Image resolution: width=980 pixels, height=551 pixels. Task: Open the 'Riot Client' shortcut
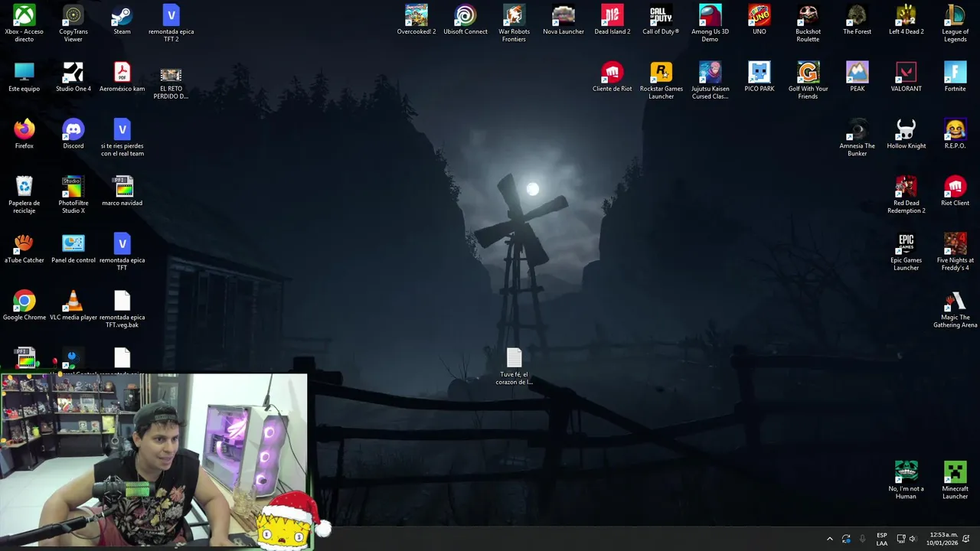click(955, 187)
